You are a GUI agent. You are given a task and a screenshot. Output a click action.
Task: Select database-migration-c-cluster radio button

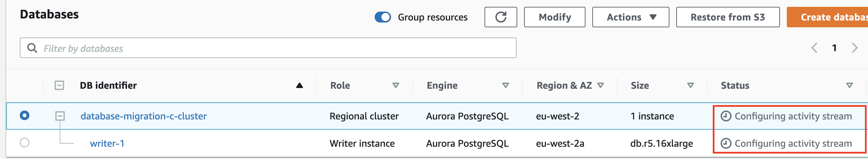pyautogui.click(x=25, y=115)
